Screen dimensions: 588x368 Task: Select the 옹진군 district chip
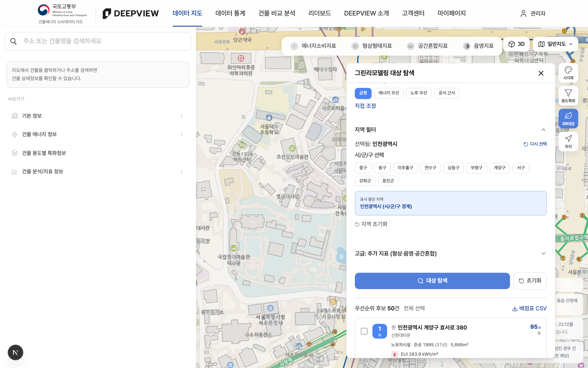[x=388, y=181]
